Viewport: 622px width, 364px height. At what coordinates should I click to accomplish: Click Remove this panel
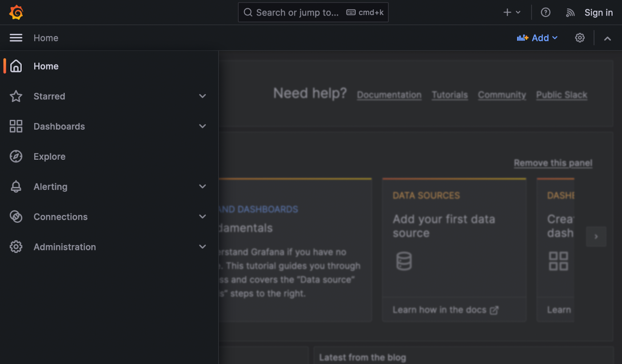click(x=553, y=163)
